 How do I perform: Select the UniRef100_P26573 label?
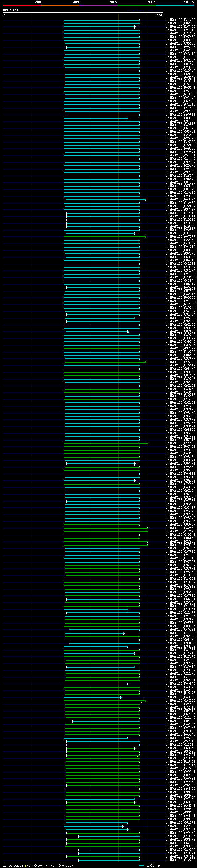(180, 165)
